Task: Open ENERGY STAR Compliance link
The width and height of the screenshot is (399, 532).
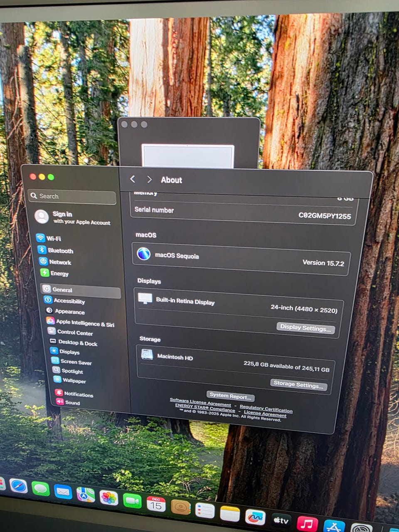Action: [205, 407]
